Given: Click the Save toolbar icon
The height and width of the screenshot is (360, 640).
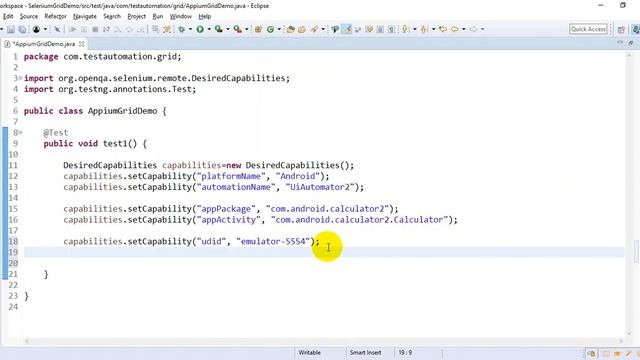Looking at the screenshot, I should (x=11, y=29).
